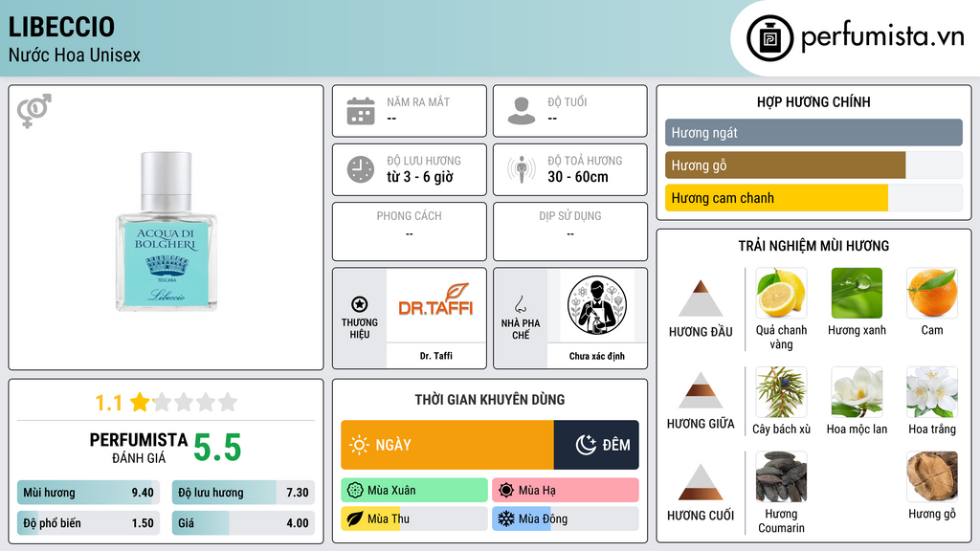
Task: Open the Hương xanh note image
Action: (x=857, y=294)
